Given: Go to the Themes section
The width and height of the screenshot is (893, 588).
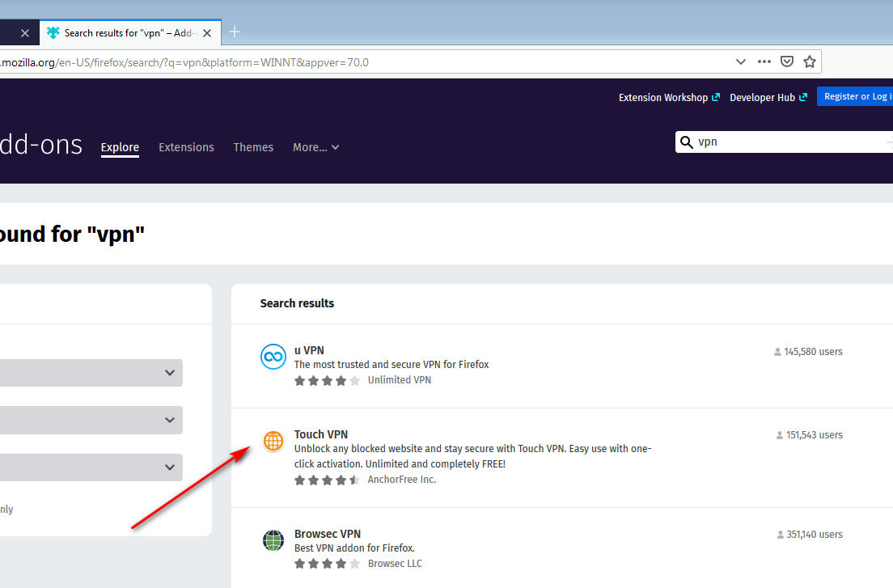Looking at the screenshot, I should 253,147.
